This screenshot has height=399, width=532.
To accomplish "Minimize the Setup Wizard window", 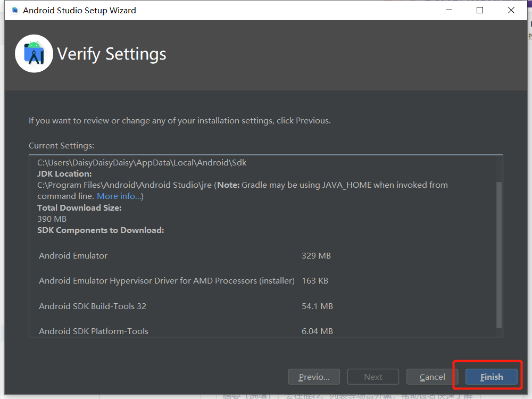I will [449, 10].
